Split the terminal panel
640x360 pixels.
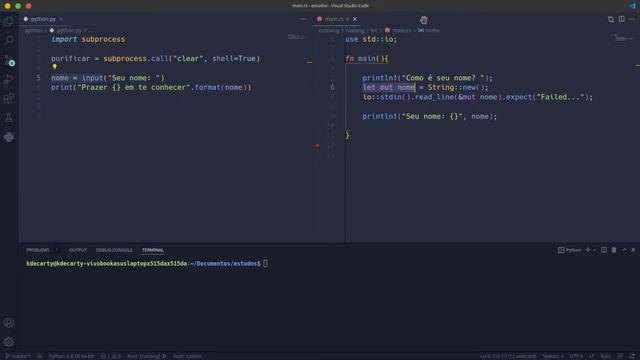604,250
